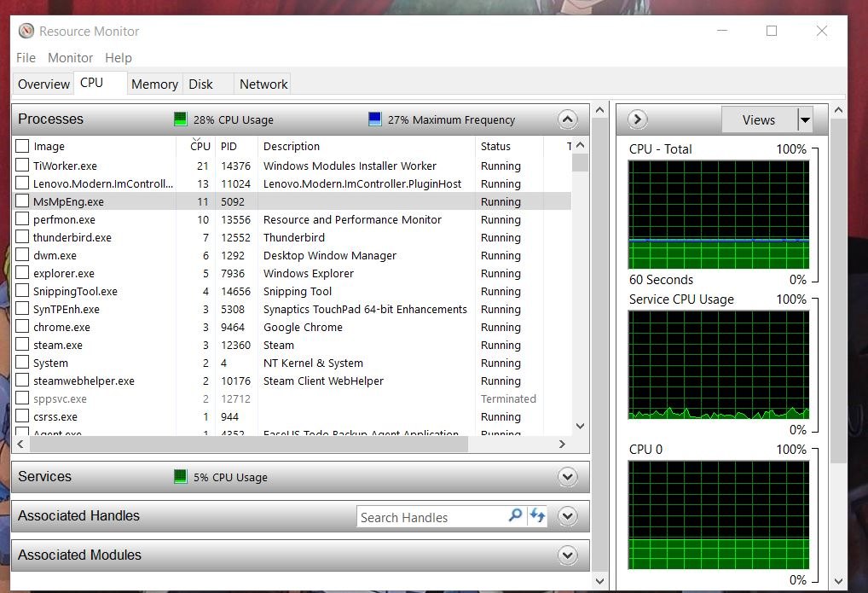Viewport: 868px width, 593px height.
Task: Check the TiWorker.exe process checkbox
Action: [22, 166]
